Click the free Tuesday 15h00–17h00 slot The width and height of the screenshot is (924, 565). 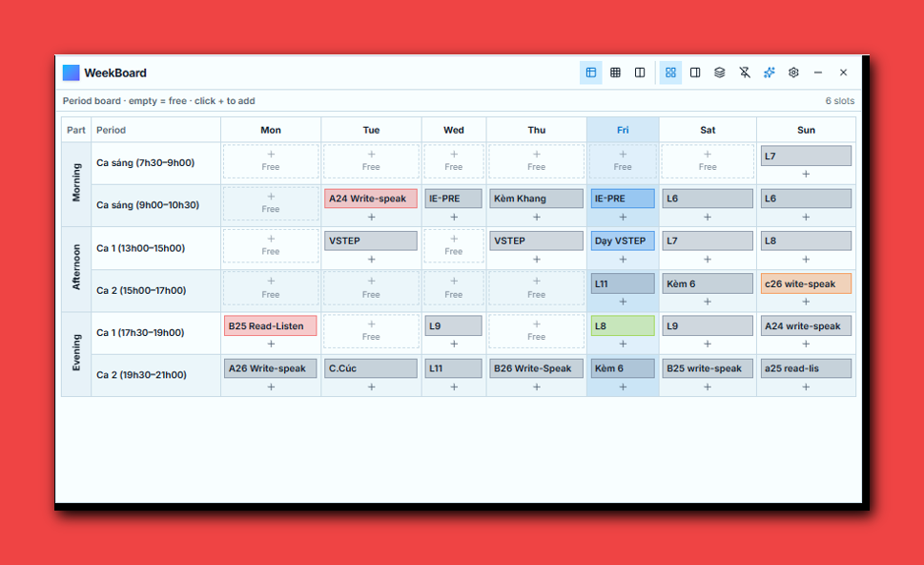[x=371, y=288]
